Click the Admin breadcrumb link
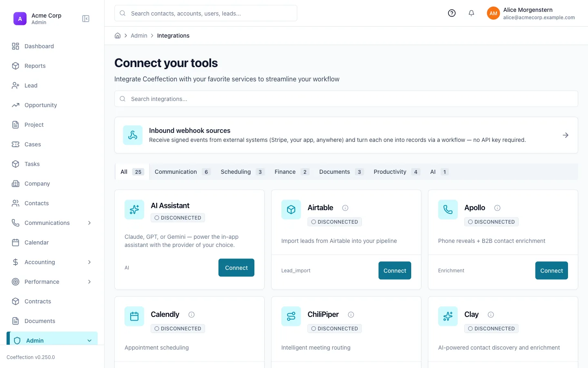 pyautogui.click(x=139, y=36)
